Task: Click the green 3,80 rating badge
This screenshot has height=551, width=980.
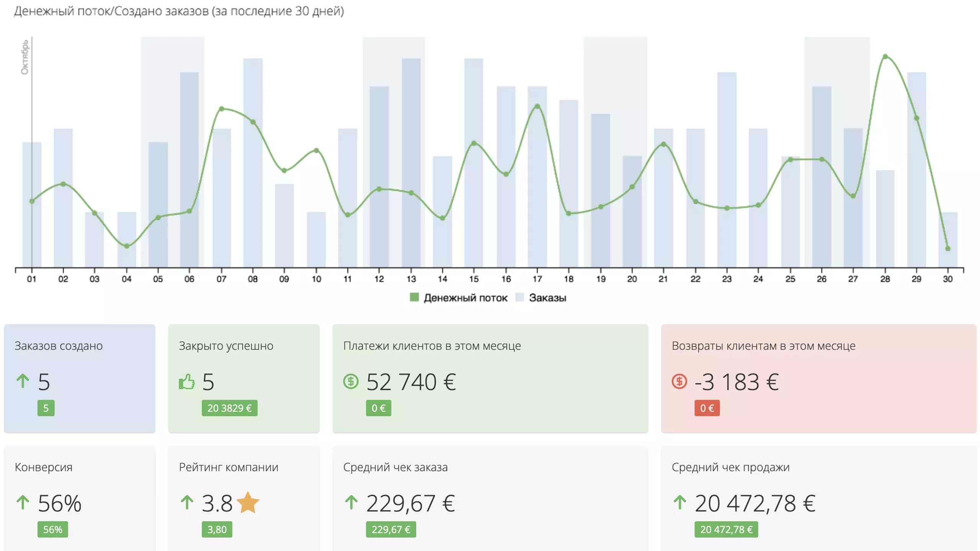Action: [x=217, y=529]
